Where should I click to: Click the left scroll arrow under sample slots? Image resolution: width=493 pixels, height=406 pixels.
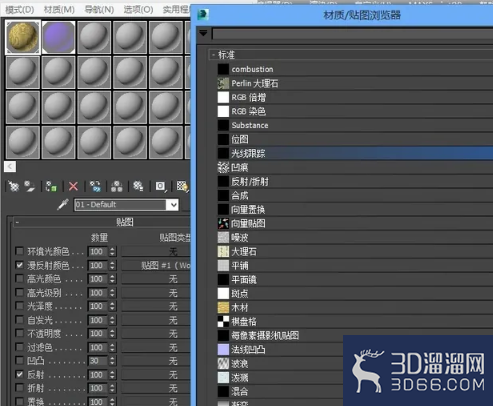10,166
